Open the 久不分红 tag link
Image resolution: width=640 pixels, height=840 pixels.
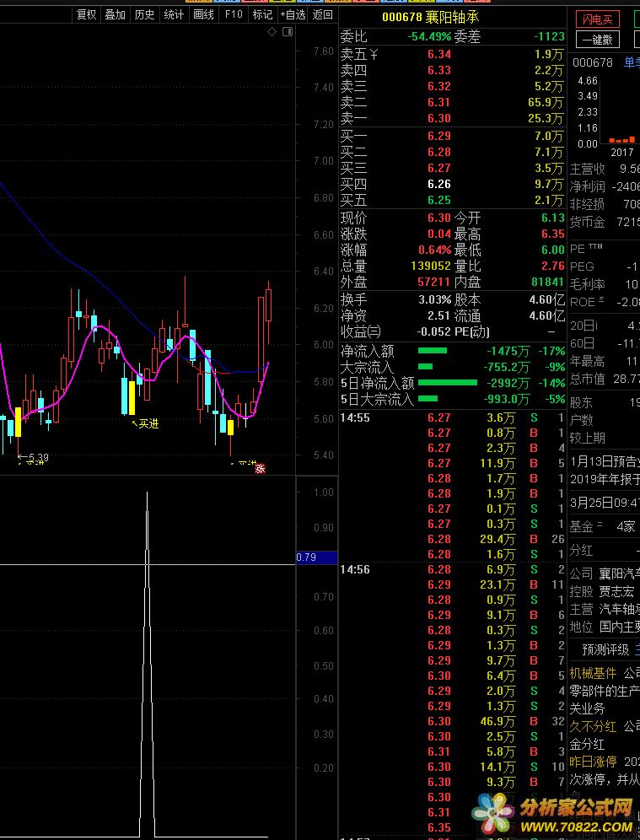(593, 726)
